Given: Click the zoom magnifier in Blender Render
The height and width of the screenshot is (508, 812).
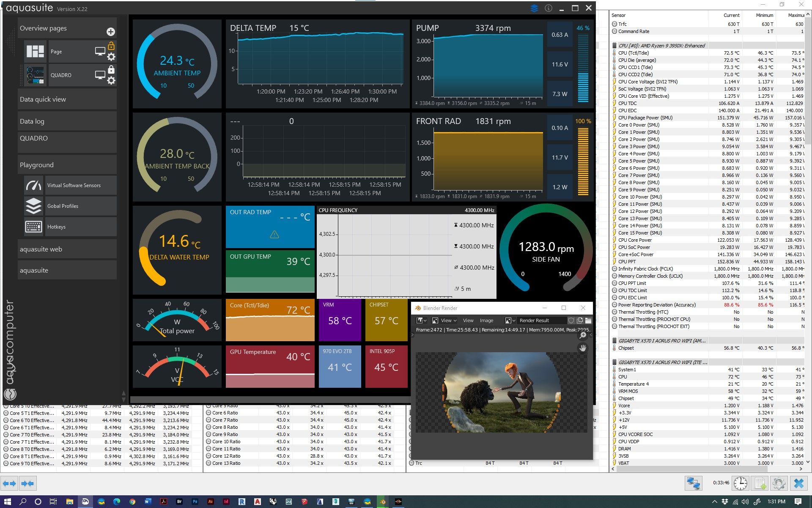Looking at the screenshot, I should 583,335.
